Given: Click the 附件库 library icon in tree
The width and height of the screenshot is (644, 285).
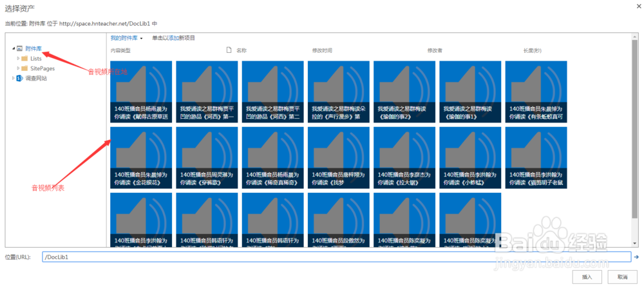Looking at the screenshot, I should [19, 48].
